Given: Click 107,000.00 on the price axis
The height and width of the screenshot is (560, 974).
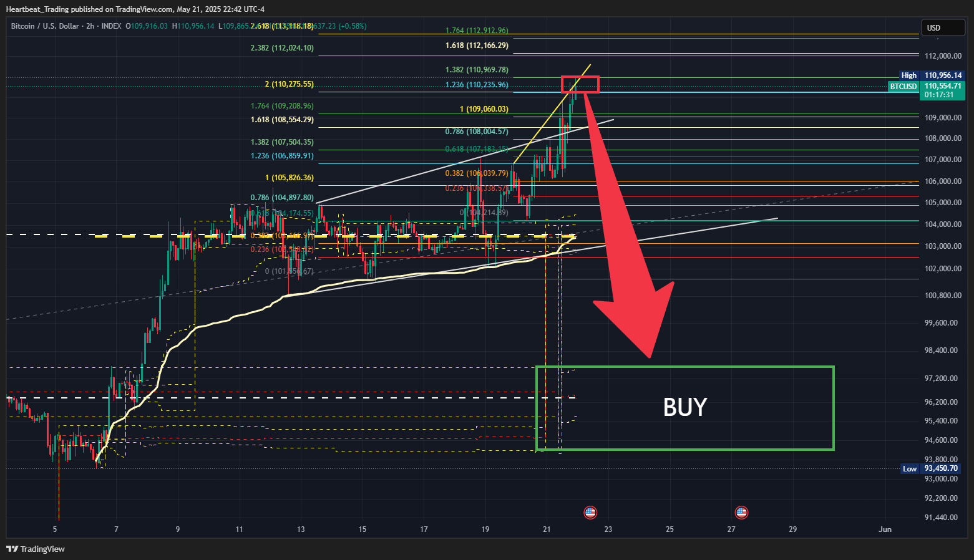Looking at the screenshot, I should coord(943,160).
